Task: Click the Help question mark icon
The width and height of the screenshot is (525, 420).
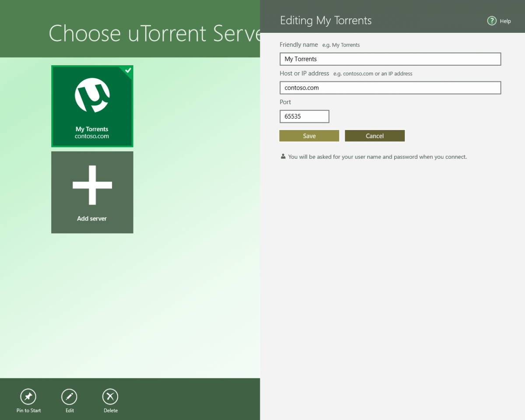Action: click(x=492, y=21)
